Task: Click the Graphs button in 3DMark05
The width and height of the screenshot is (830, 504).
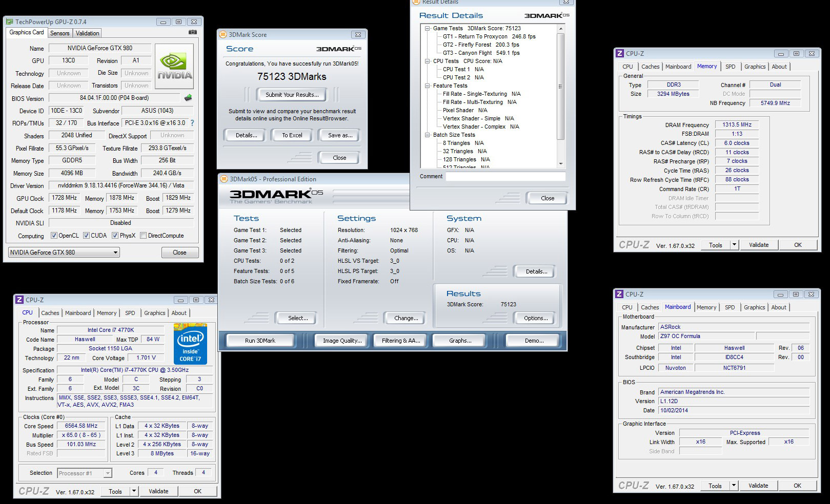Action: tap(460, 341)
